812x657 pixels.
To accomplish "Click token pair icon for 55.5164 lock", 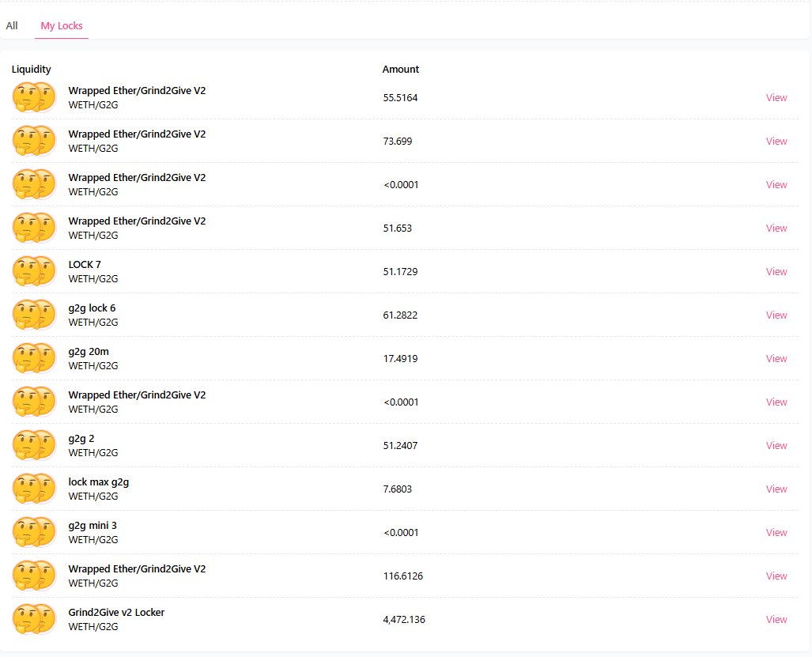I will 34,97.
